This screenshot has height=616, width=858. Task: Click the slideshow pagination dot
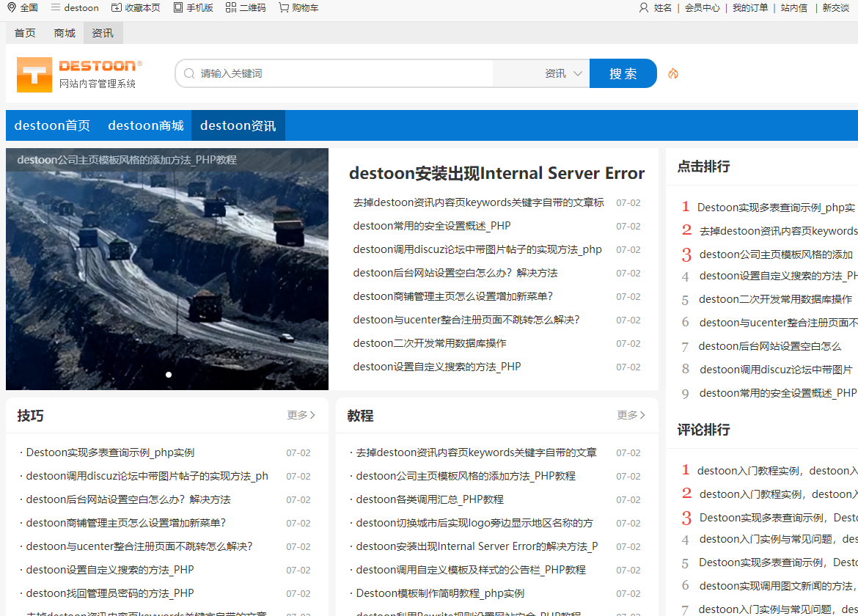[169, 375]
